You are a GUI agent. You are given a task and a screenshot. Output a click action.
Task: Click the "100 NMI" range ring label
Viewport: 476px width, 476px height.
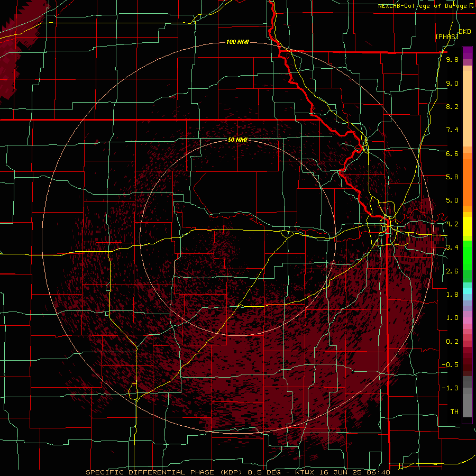click(x=237, y=42)
